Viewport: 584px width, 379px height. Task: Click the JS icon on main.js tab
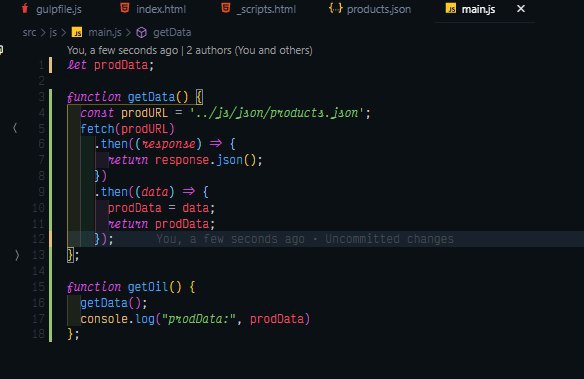click(451, 8)
